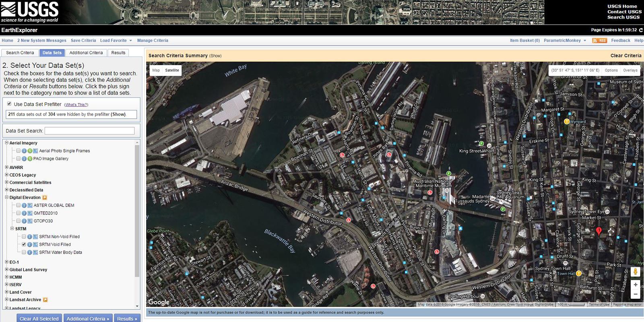Collapse the Digital Elevation category
The height and width of the screenshot is (322, 644).
(x=6, y=197)
